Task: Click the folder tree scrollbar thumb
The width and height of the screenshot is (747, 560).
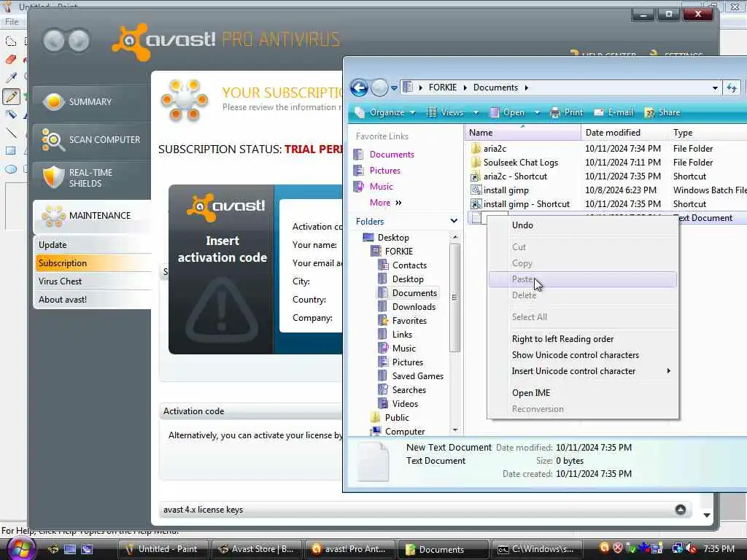Action: pos(455,297)
